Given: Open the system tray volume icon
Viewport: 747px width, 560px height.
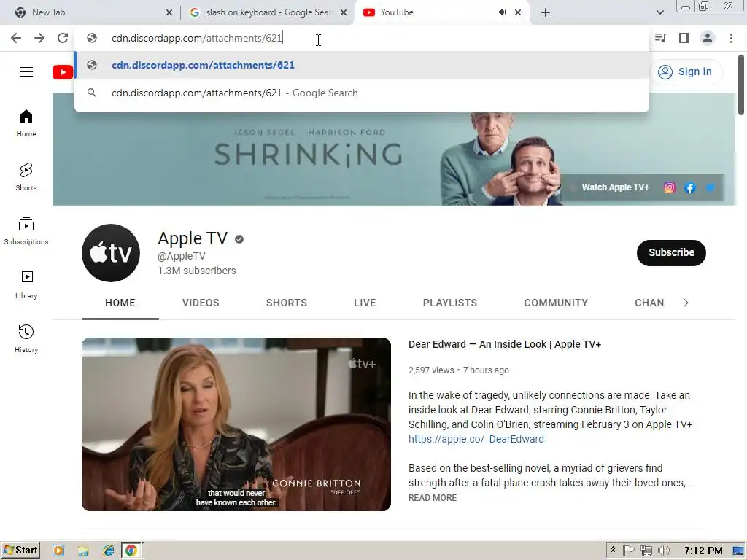Looking at the screenshot, I should coord(663,551).
